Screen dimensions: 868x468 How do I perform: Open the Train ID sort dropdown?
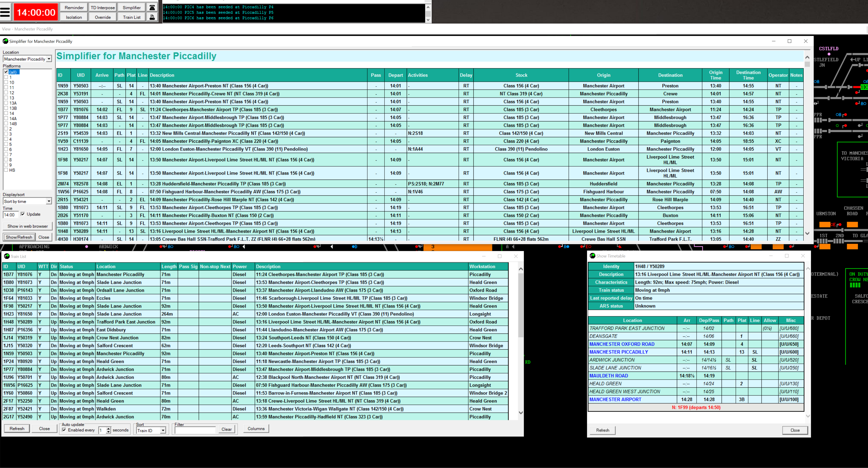[x=163, y=431]
